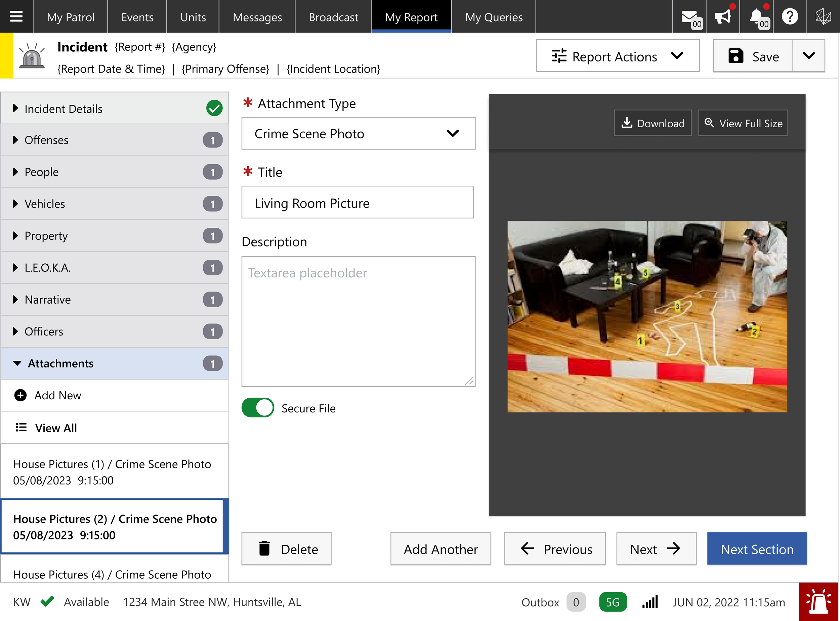The image size is (840, 621).
Task: Delete the current attachment
Action: point(287,548)
